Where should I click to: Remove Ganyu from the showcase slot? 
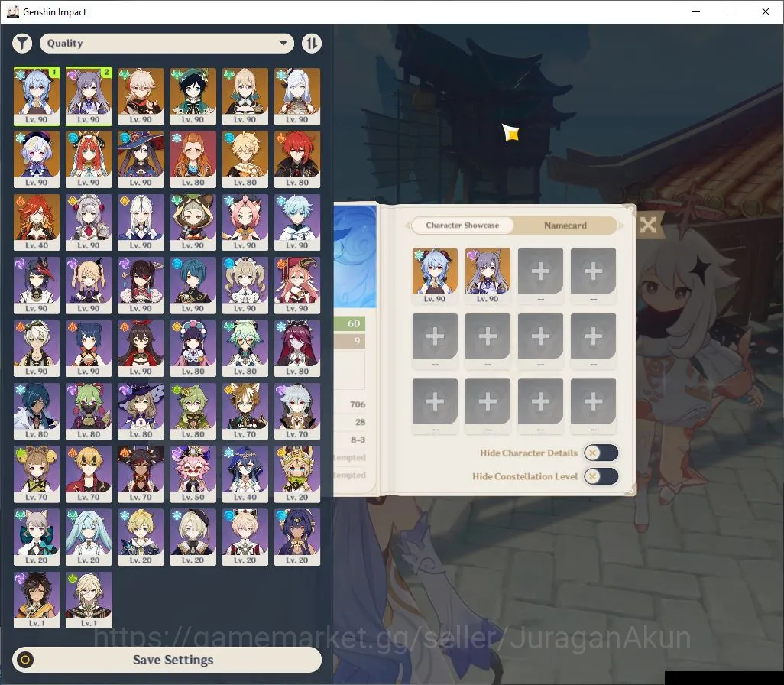point(435,276)
